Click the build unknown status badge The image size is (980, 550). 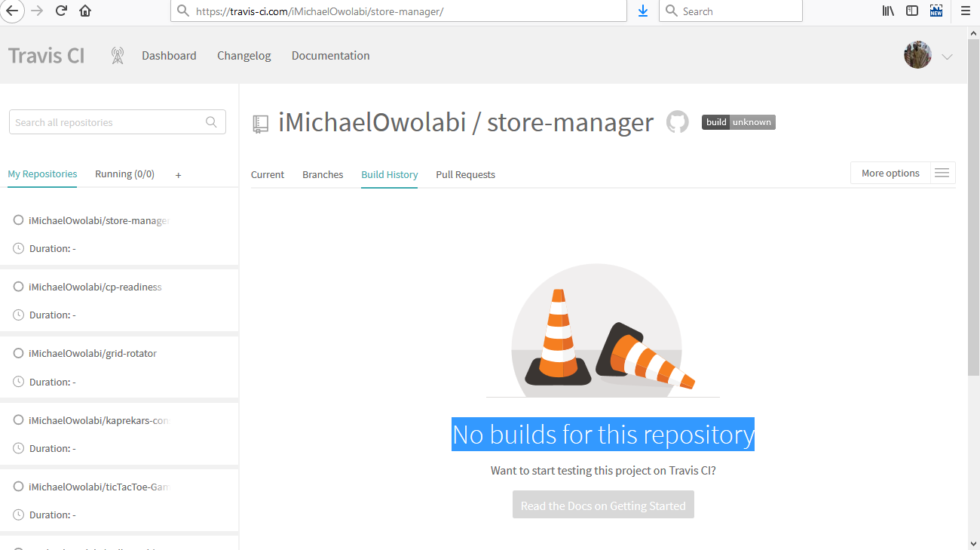pos(738,121)
